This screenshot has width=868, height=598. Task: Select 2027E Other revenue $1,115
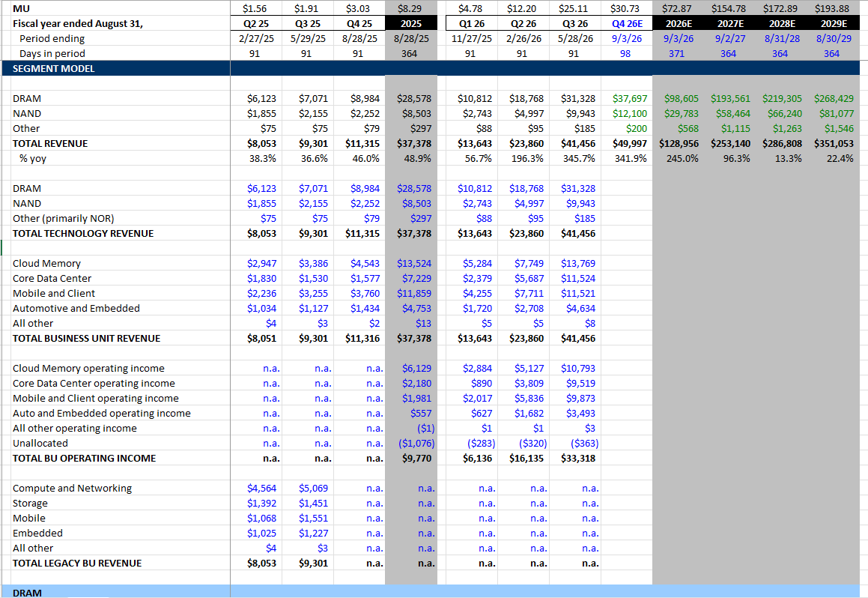(735, 128)
